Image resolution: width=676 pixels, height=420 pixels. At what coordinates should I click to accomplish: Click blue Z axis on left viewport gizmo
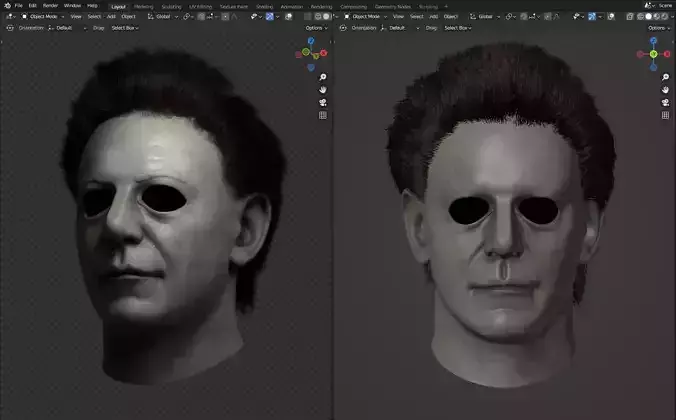point(311,41)
